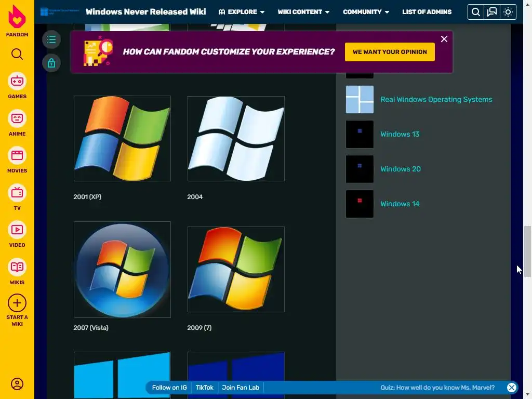Open the light blue Windows logo image

tap(122, 375)
